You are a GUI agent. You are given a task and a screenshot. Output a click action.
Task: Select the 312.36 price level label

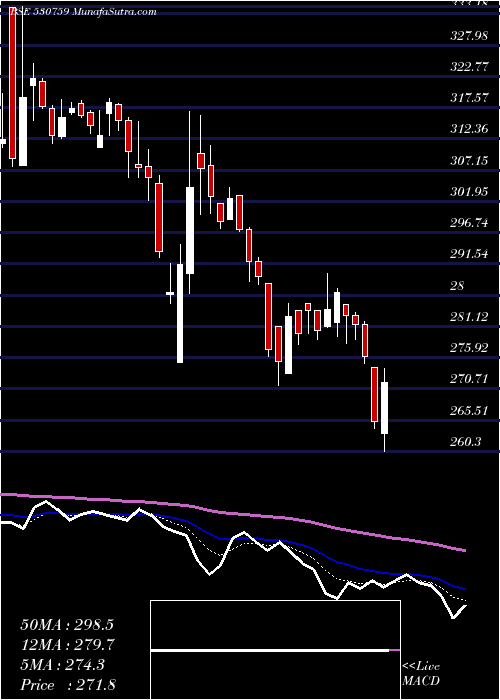tap(469, 129)
